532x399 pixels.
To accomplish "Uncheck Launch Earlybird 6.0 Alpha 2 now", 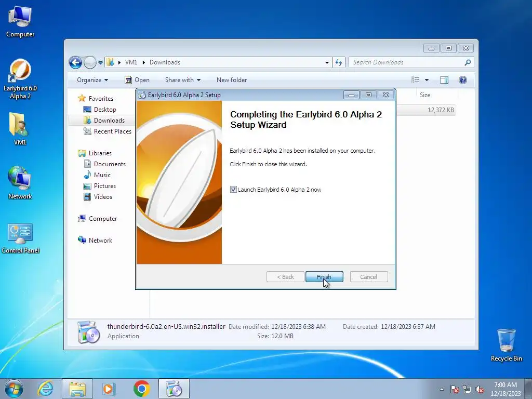I will 233,190.
